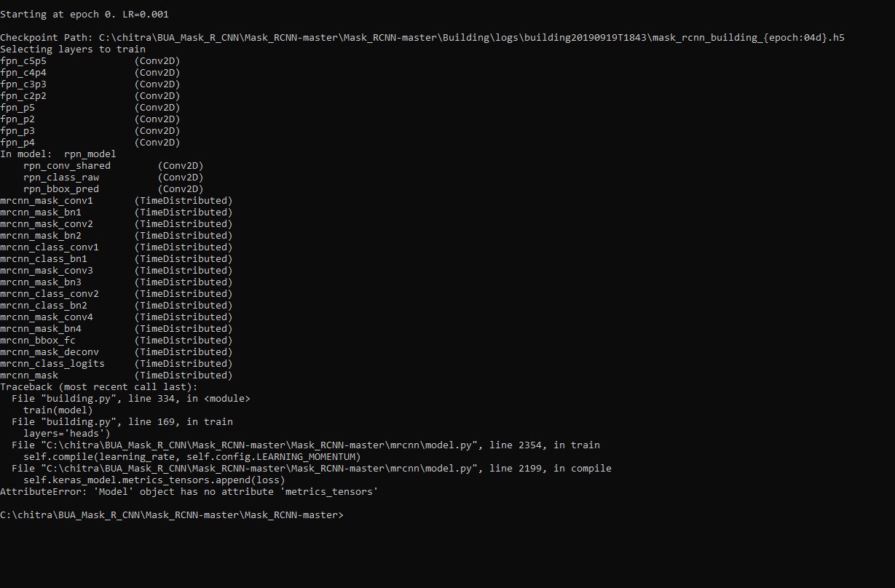Click the AttributeError message line
The image size is (895, 588).
(189, 492)
